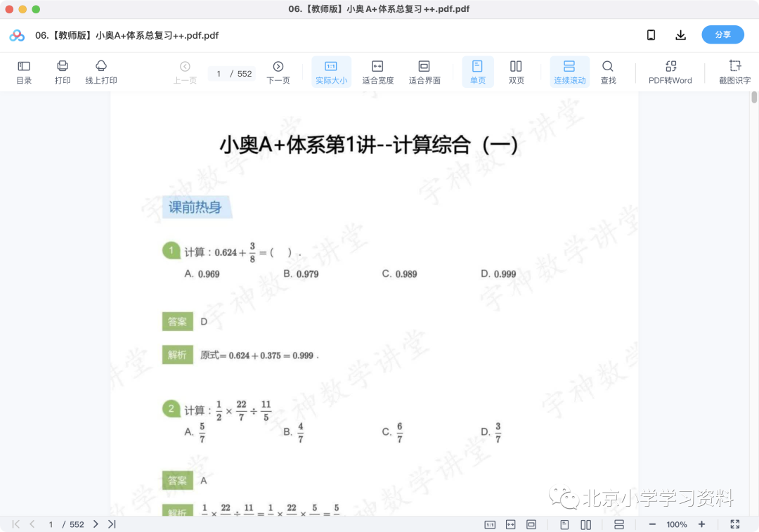Click bottom bar page number field
759x532 pixels.
point(51,525)
